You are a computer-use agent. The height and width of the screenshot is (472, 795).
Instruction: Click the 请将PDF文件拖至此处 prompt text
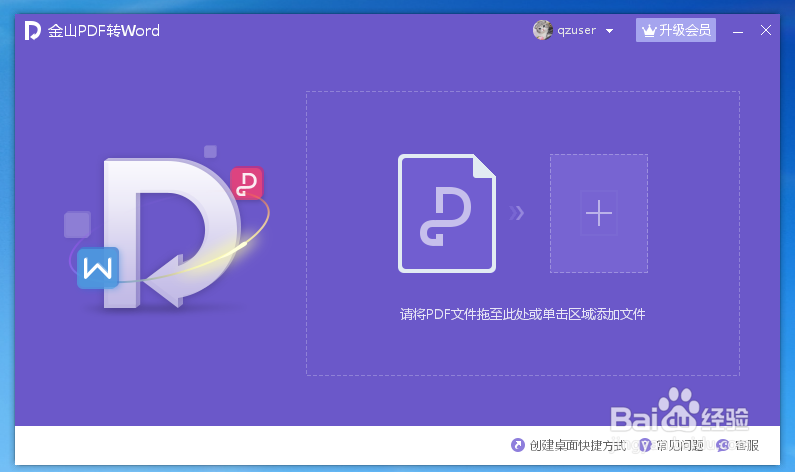522,314
